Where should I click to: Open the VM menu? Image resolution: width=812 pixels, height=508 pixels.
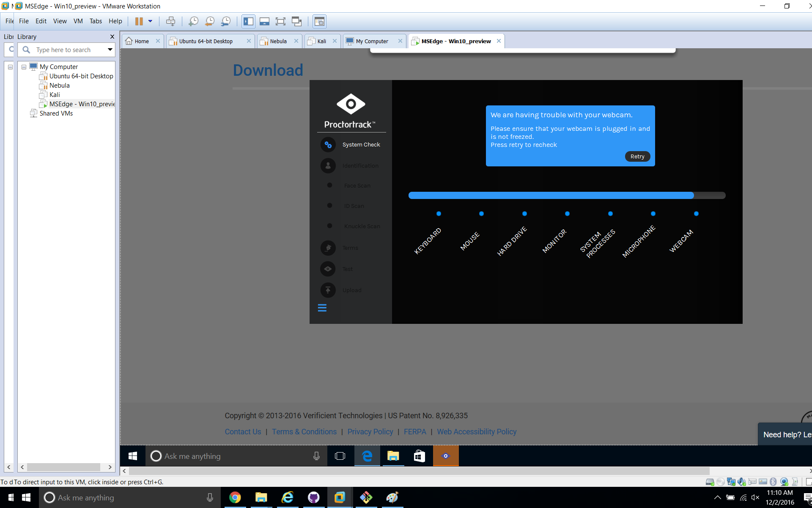click(78, 21)
